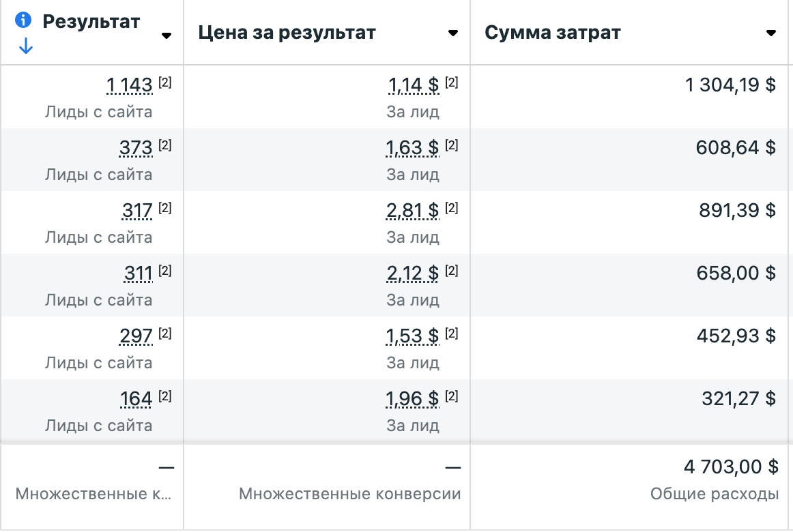Image resolution: width=793 pixels, height=532 pixels.
Task: Click the 2,81 $ cost per lead
Action: 412,211
